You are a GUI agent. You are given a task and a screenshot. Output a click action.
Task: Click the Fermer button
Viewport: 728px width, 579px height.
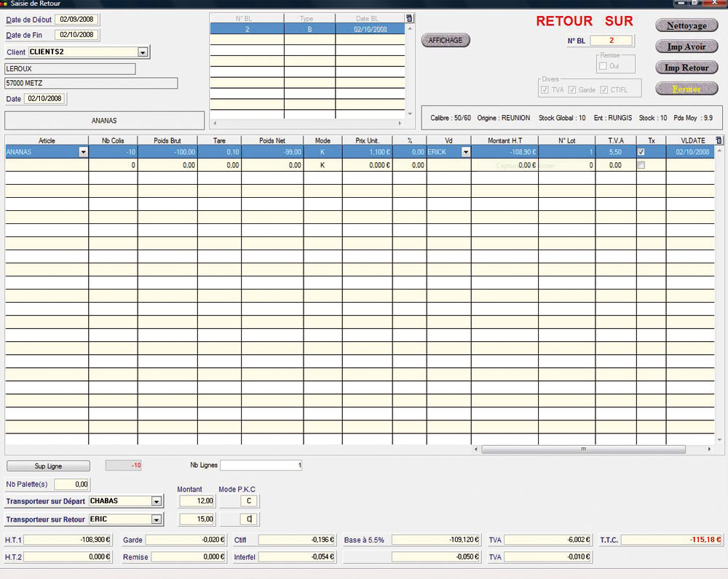point(687,88)
